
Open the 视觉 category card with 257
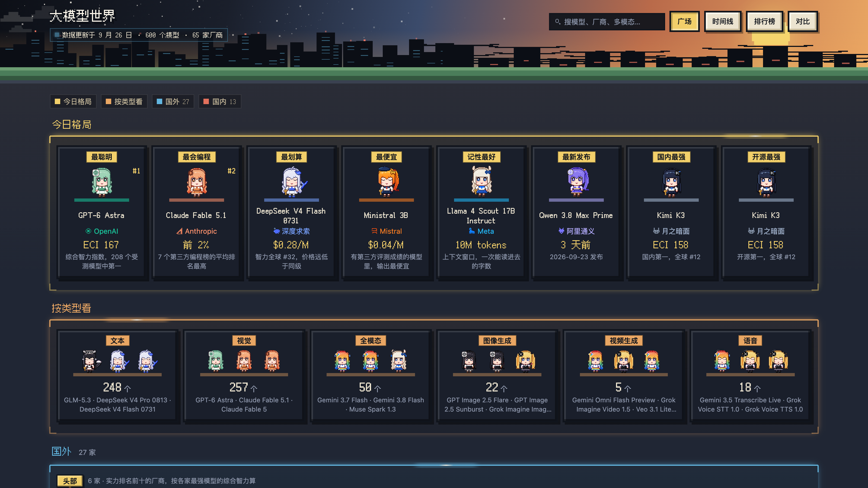pyautogui.click(x=244, y=375)
